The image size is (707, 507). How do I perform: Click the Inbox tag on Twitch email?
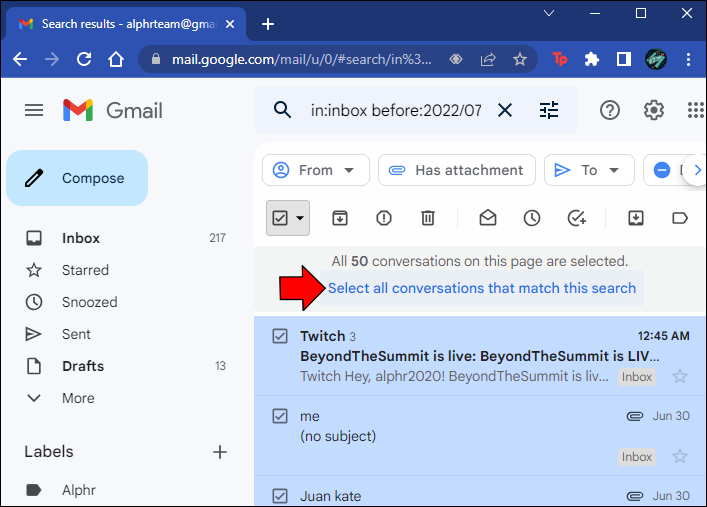637,377
